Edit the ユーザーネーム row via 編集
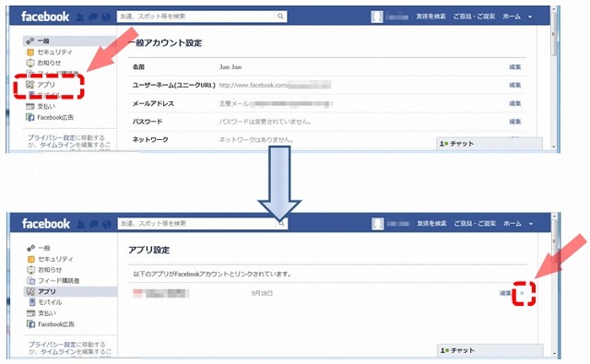The height and width of the screenshot is (364, 590). [515, 85]
